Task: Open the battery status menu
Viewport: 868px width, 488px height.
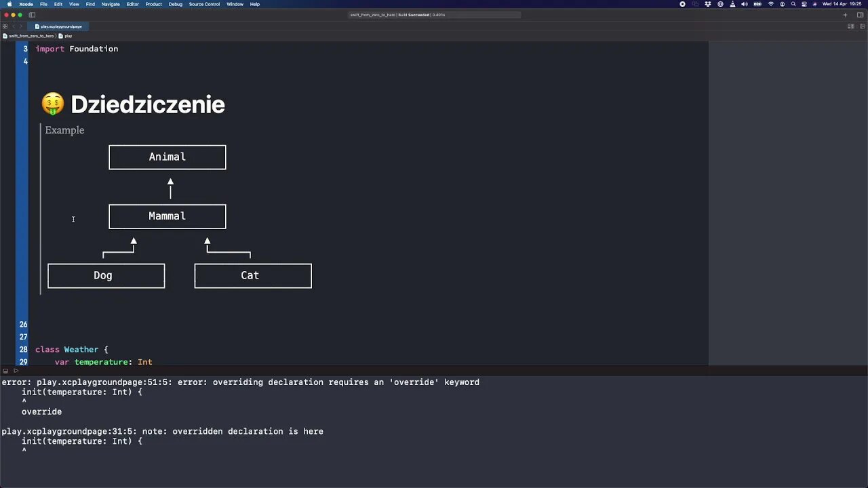Action: pos(757,4)
